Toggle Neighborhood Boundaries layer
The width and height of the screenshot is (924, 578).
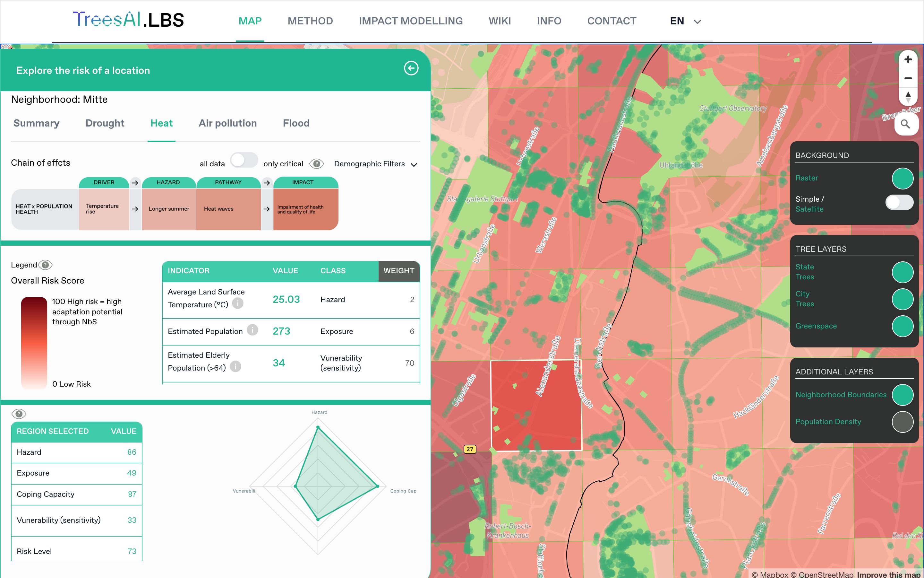pyautogui.click(x=902, y=395)
